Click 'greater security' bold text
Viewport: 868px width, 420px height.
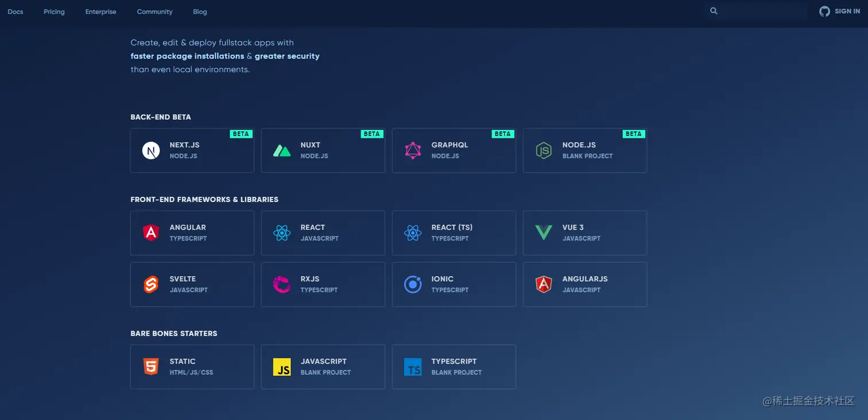pyautogui.click(x=287, y=56)
